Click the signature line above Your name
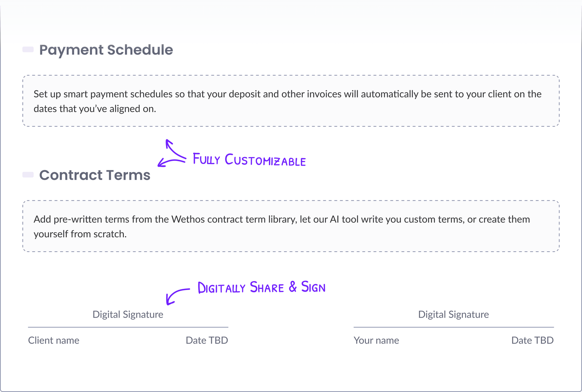Viewport: 582px width, 392px height. (x=454, y=327)
